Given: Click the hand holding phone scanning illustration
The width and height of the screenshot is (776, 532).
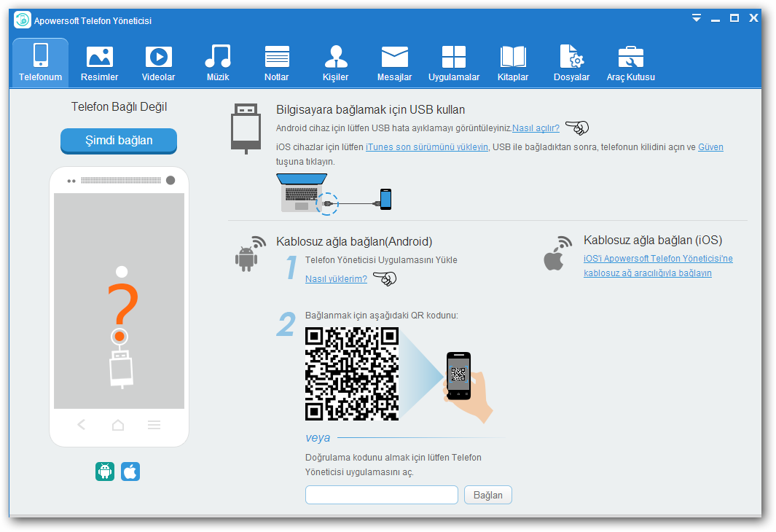Looking at the screenshot, I should 468,387.
